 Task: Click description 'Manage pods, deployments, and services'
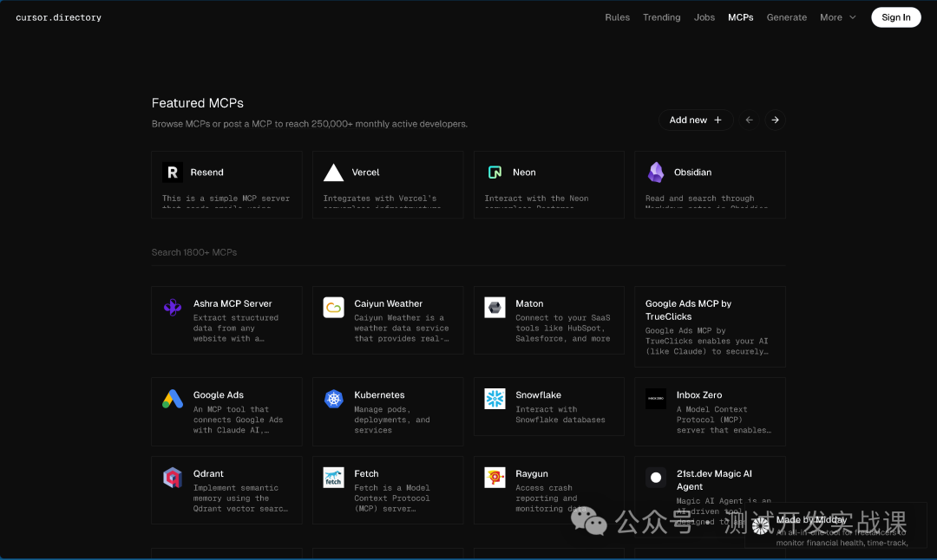click(392, 420)
